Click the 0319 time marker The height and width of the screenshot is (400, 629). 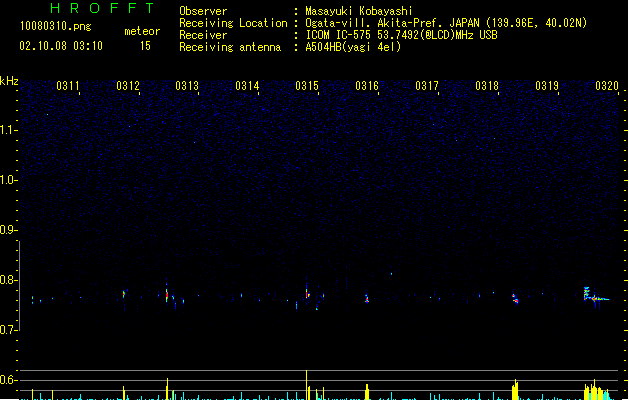coord(547,86)
